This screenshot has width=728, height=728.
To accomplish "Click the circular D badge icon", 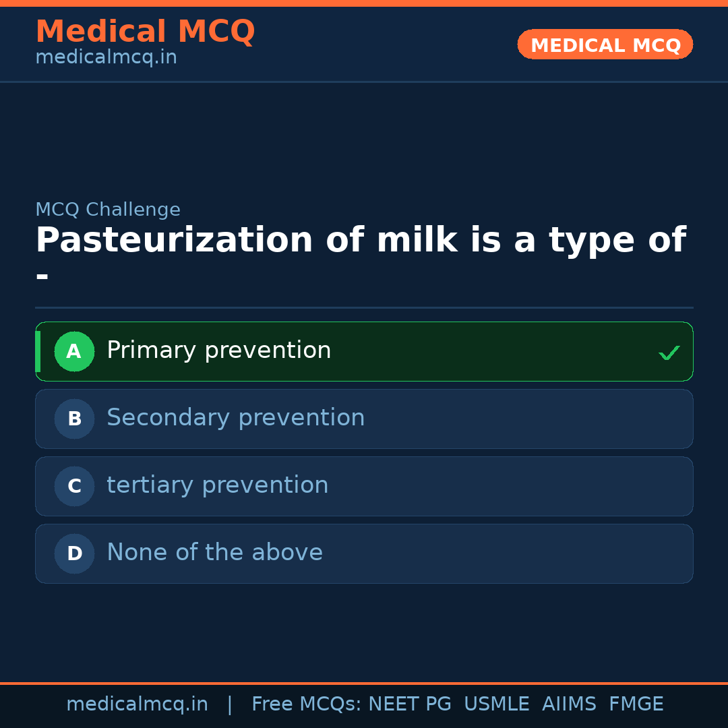I will 74,553.
